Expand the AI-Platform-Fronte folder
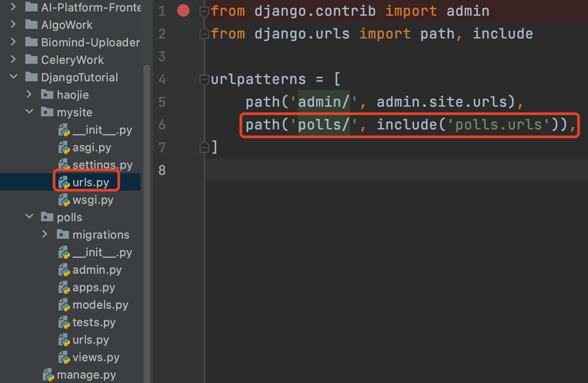588x383 pixels. pyautogui.click(x=13, y=7)
